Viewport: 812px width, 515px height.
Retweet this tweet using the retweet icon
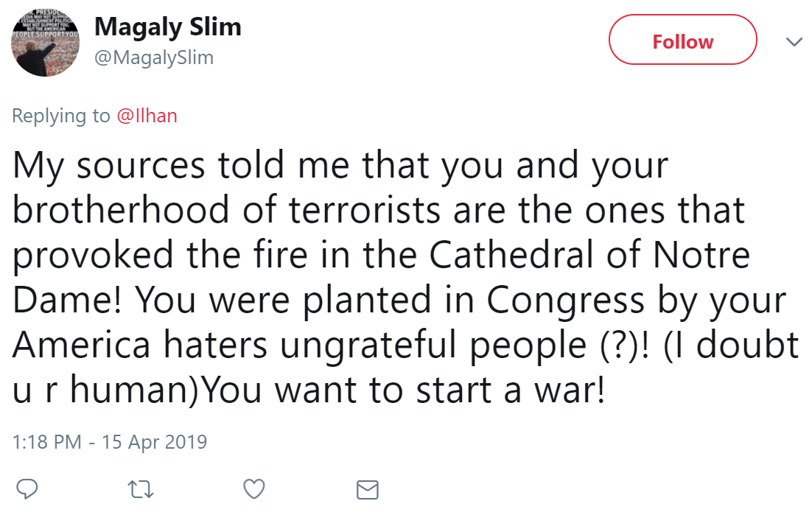(139, 488)
